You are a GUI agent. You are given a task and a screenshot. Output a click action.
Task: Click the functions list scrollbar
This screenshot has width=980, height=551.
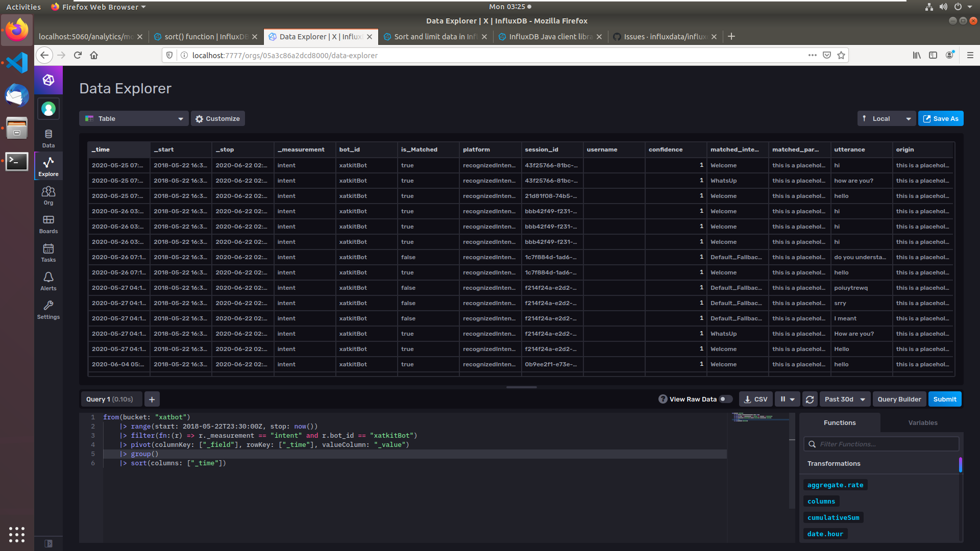[961, 465]
